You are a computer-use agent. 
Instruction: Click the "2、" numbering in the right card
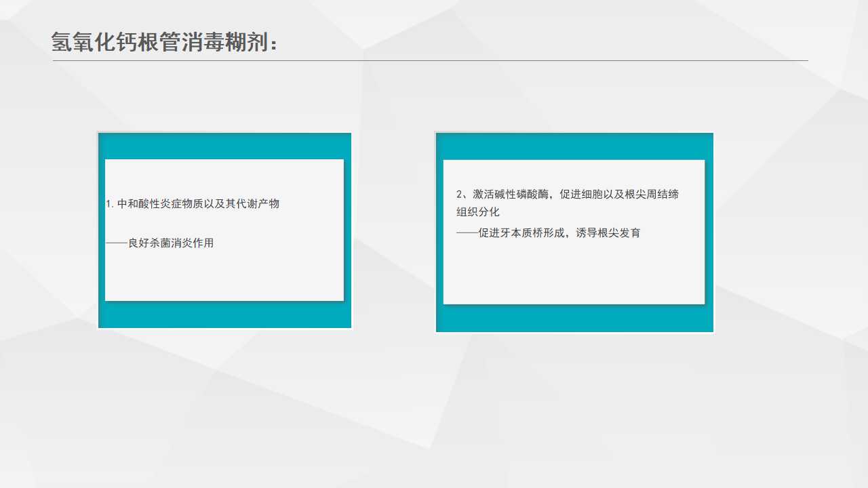click(x=464, y=195)
